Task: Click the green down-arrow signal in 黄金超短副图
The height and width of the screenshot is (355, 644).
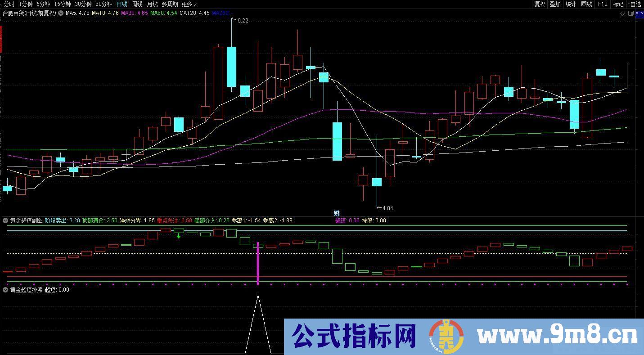Action: click(179, 236)
